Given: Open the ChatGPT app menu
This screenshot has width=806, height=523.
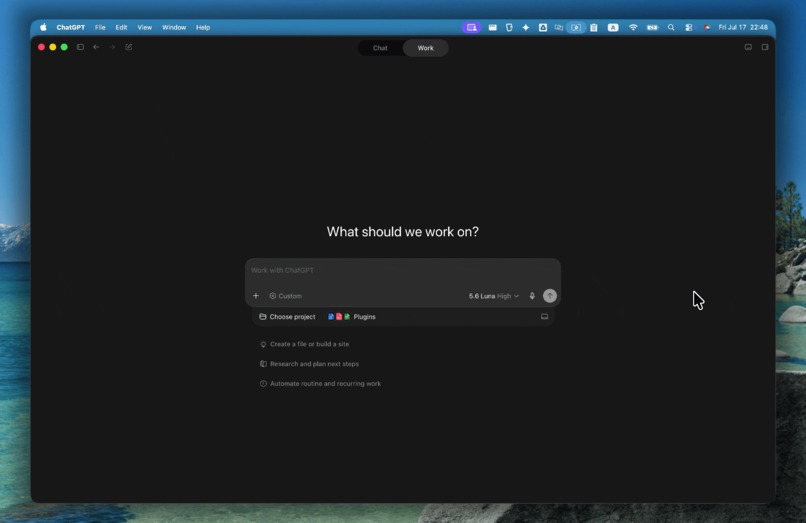Looking at the screenshot, I should (70, 27).
